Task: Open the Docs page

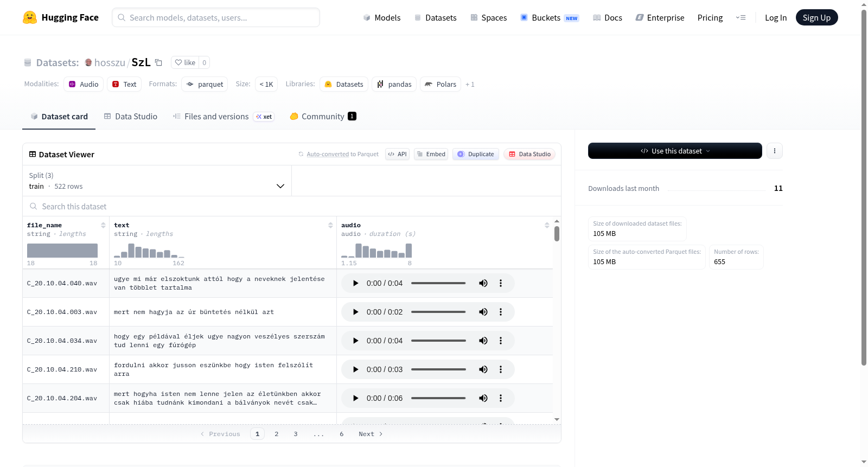Action: (608, 17)
